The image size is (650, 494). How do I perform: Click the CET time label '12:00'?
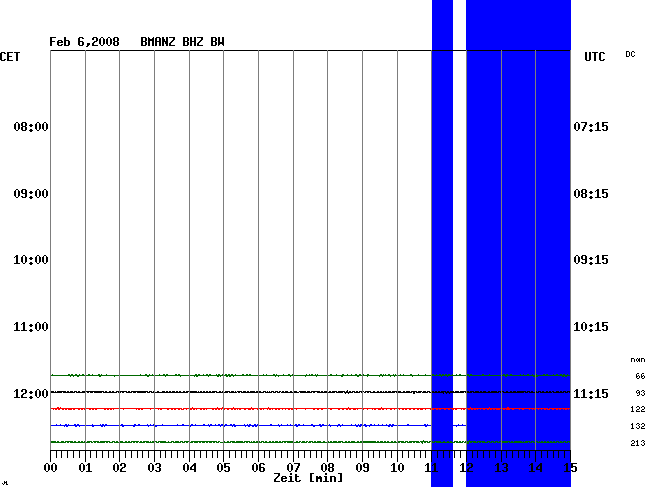click(31, 393)
